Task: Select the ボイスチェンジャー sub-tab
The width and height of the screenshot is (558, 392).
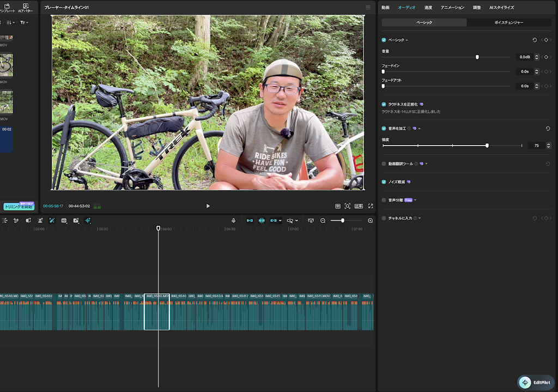Action: click(509, 22)
